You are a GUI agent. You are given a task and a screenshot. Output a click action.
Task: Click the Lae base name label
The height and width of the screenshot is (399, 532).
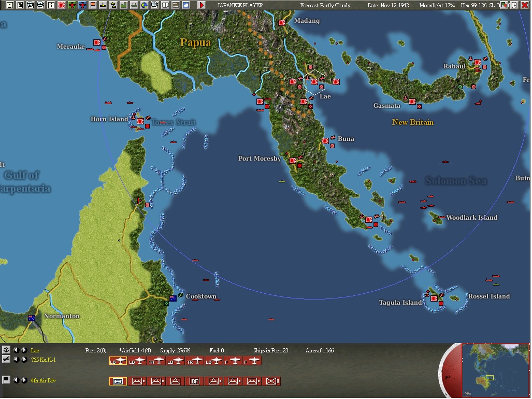[35, 350]
